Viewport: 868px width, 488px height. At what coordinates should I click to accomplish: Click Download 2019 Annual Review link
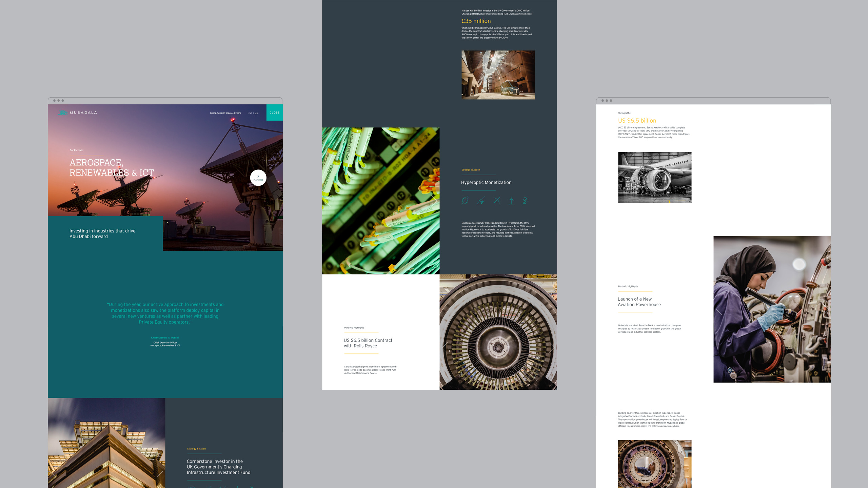(225, 113)
